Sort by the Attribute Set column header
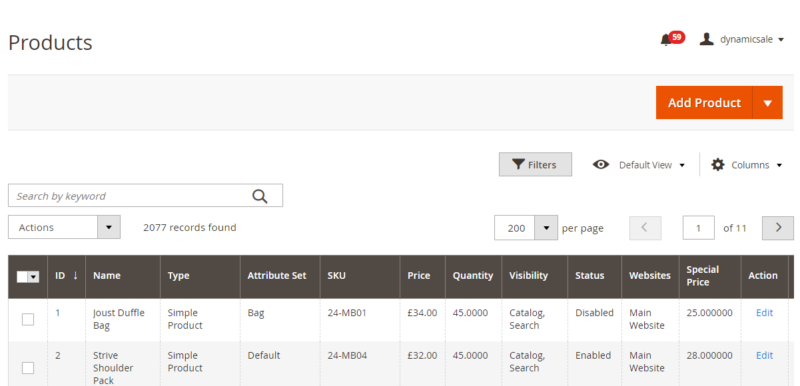Screen dimensions: 800x386 click(280, 276)
